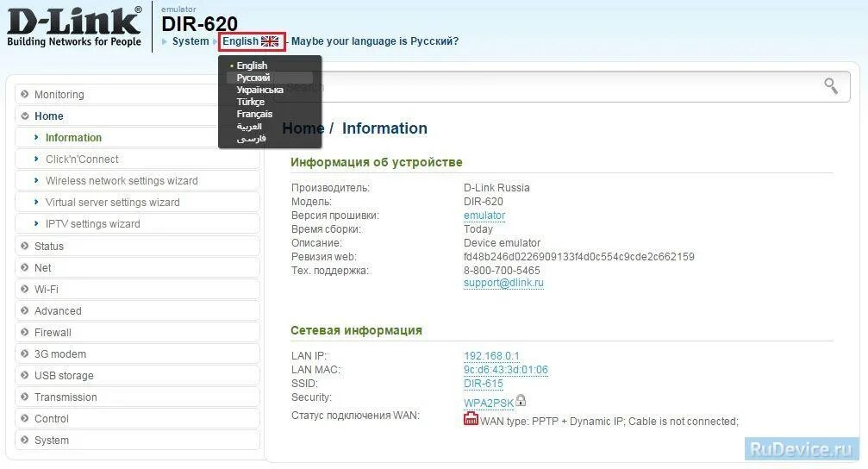The image size is (868, 469).
Task: Click the red WAN cable status icon
Action: click(471, 419)
